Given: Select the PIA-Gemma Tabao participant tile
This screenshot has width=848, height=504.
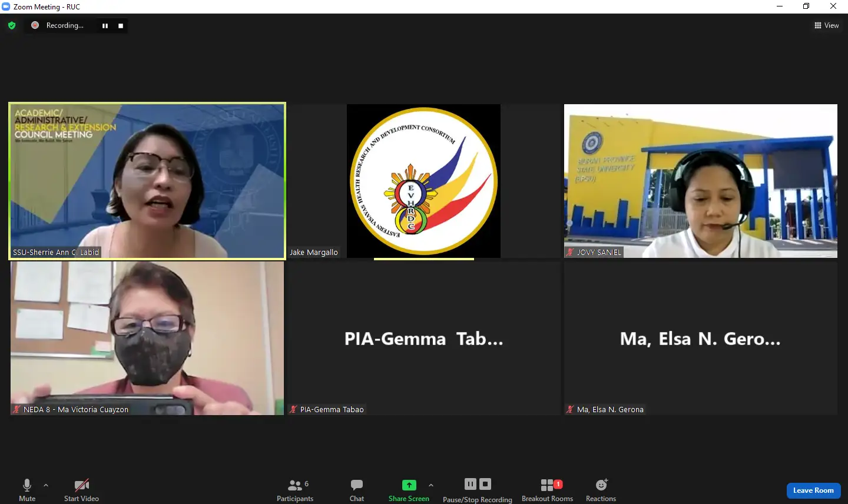Looking at the screenshot, I should coord(424,339).
